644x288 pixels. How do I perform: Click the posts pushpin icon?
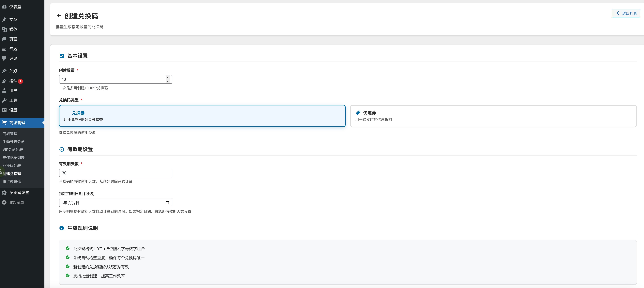[x=4, y=20]
